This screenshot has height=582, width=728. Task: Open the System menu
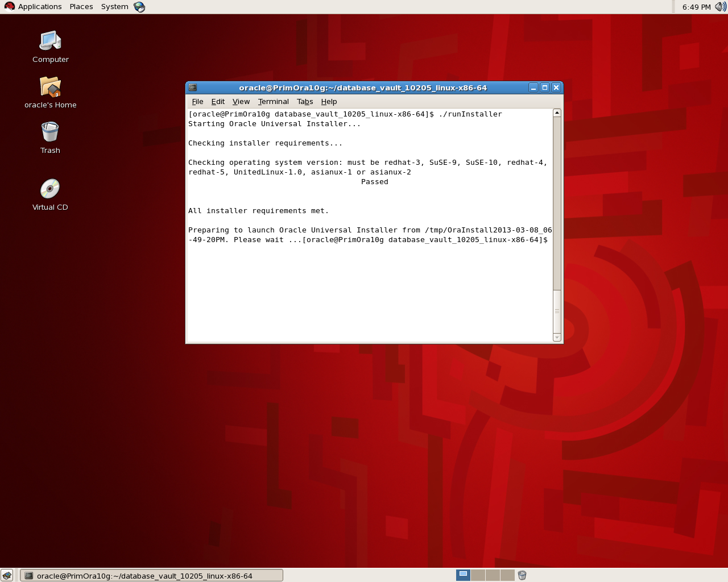click(x=114, y=6)
